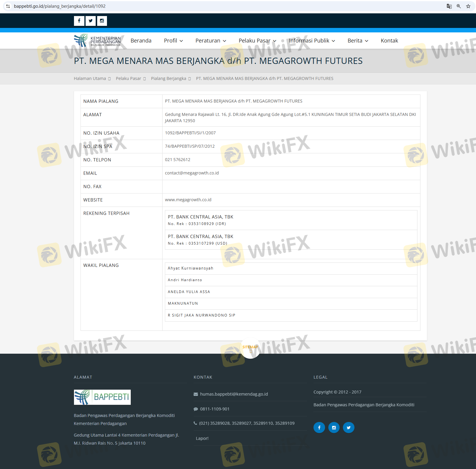476x469 pixels.
Task: Select the contact@megagrowth.co.id email text
Action: click(192, 173)
